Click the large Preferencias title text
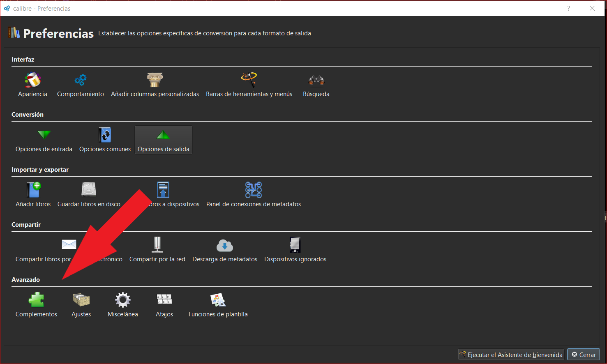The image size is (607, 364). point(58,33)
